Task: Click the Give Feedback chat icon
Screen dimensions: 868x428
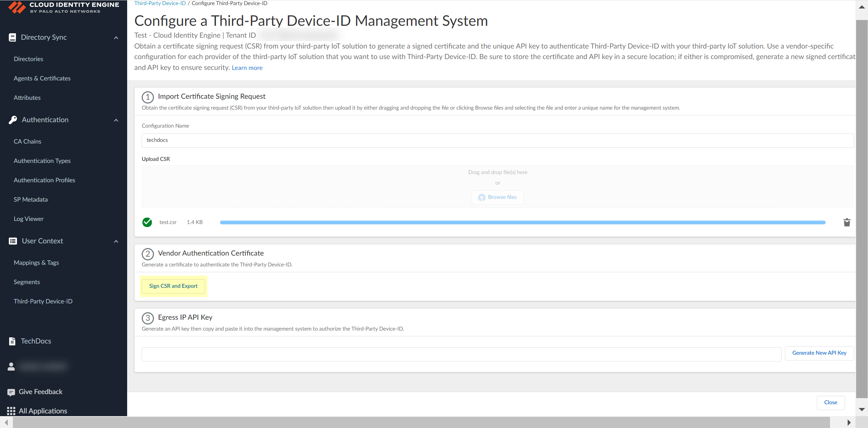Action: (11, 392)
